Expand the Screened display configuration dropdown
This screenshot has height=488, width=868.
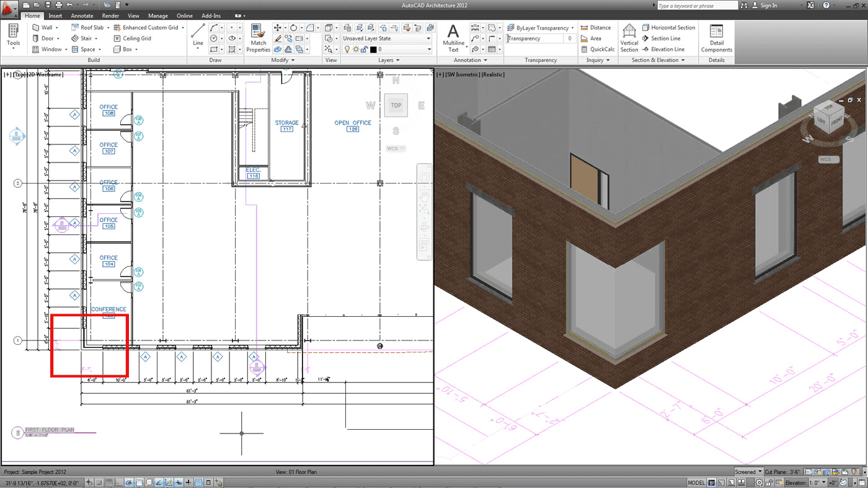tap(748, 472)
